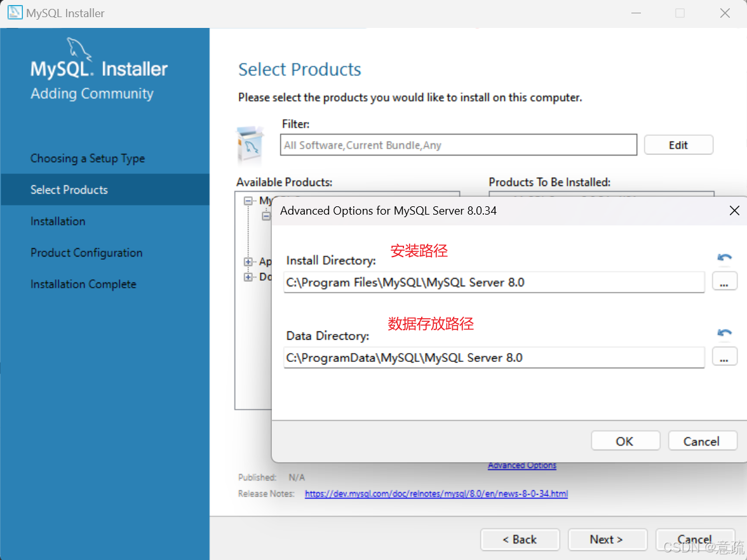Click the Install Directory path field
The height and width of the screenshot is (560, 747).
494,283
